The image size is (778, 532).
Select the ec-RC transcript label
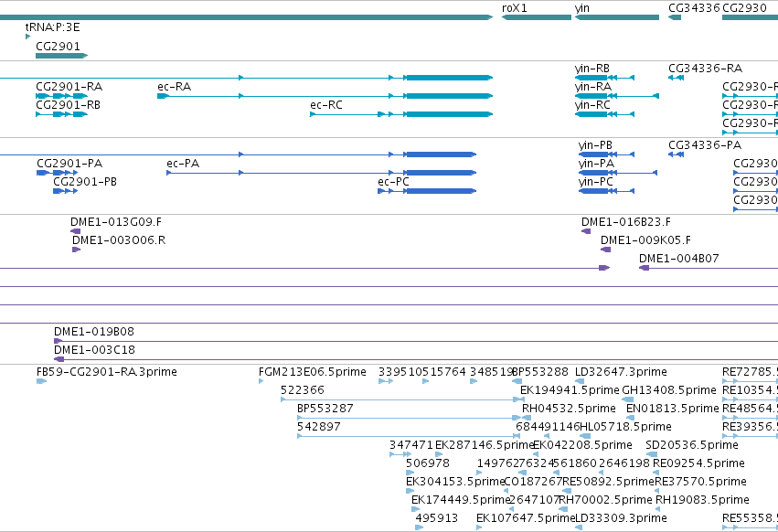click(x=326, y=105)
